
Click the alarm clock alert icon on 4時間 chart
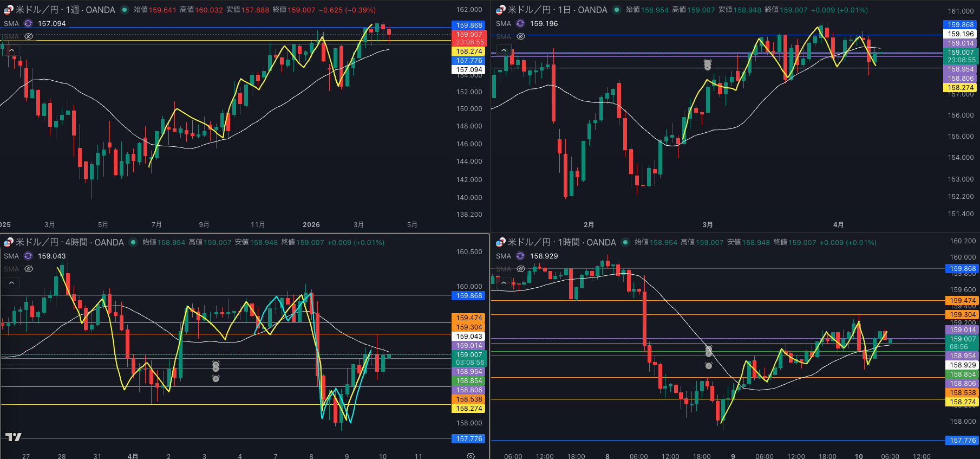point(215,378)
